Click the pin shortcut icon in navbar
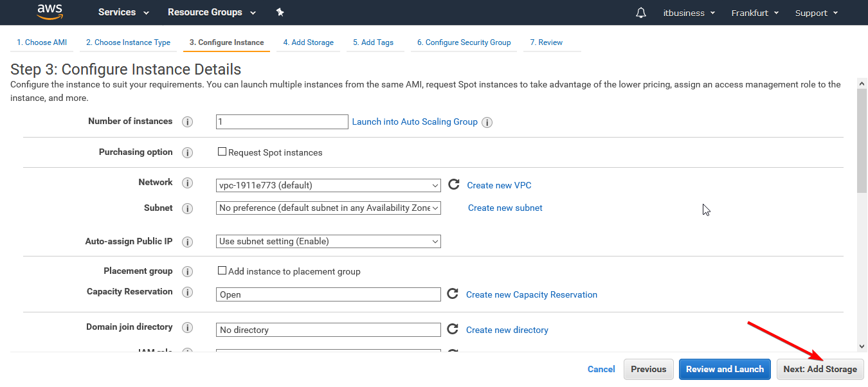This screenshot has width=868, height=387. [280, 12]
